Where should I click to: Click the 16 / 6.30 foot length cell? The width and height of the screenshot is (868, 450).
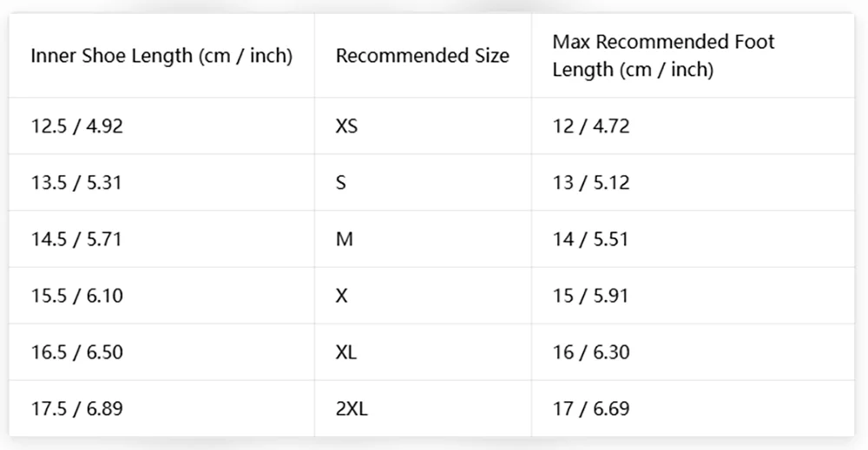point(693,352)
